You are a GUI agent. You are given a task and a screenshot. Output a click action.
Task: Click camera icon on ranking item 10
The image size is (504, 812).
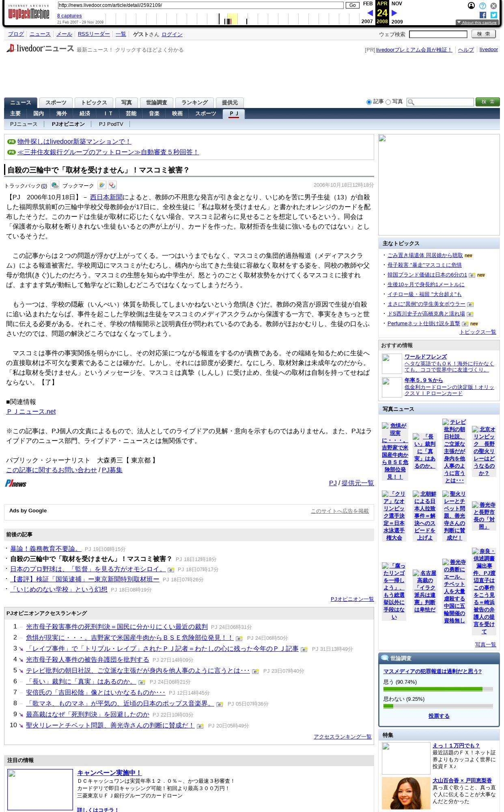[x=200, y=726]
